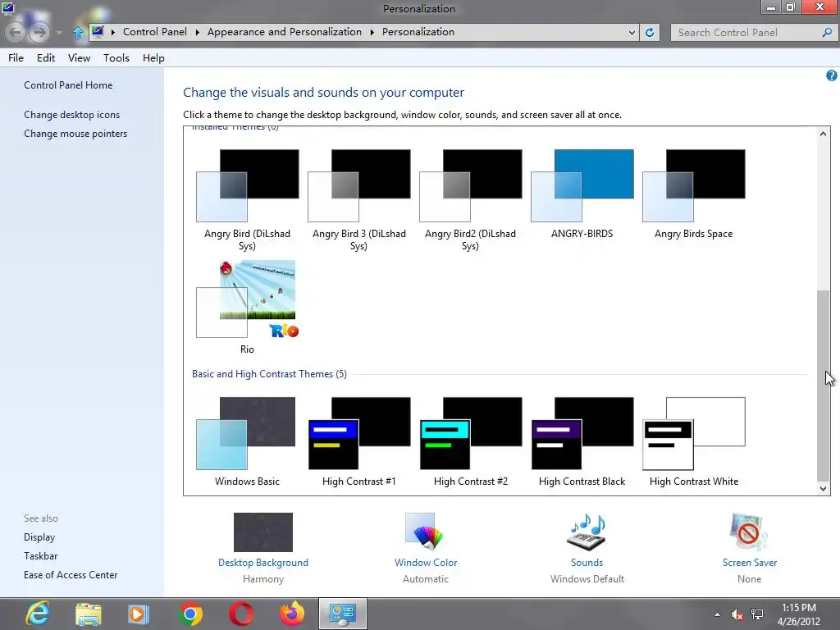Screen dimensions: 840x630
Task: Expand address bar history dropdown
Action: 632,32
